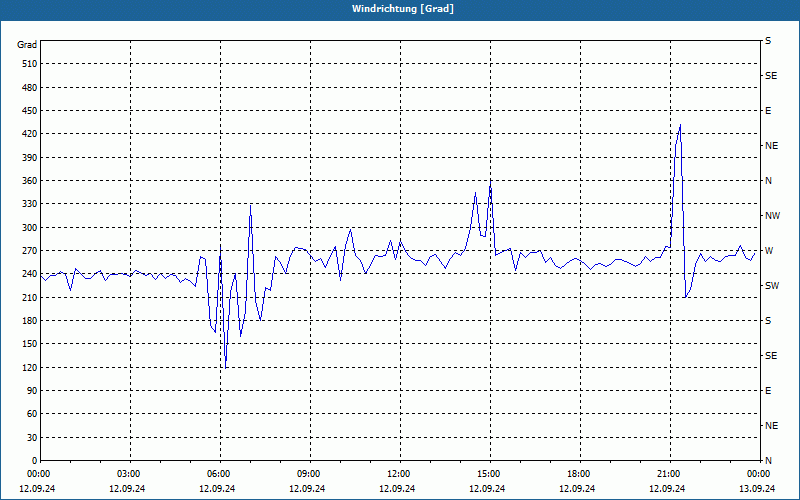The width and height of the screenshot is (800, 500).
Task: Select the 480 axis value
Action: (x=30, y=87)
